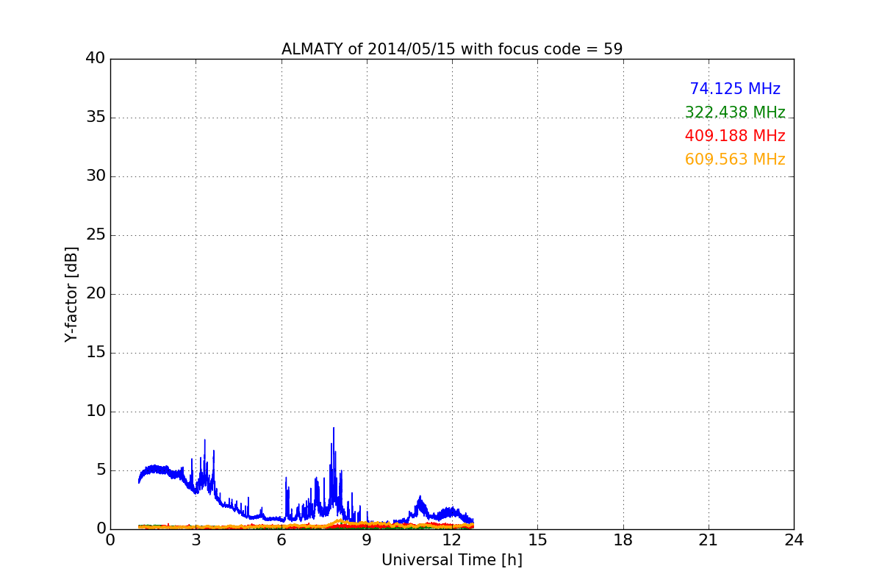Click the x-axis tick label '24'
This screenshot has width=882, height=588.
point(794,540)
